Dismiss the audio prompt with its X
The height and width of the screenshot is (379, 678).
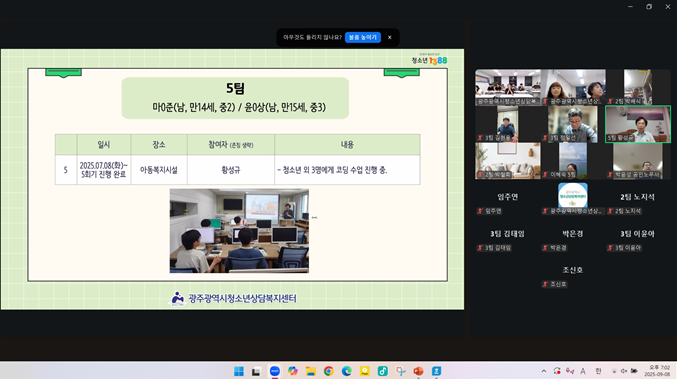(x=390, y=38)
